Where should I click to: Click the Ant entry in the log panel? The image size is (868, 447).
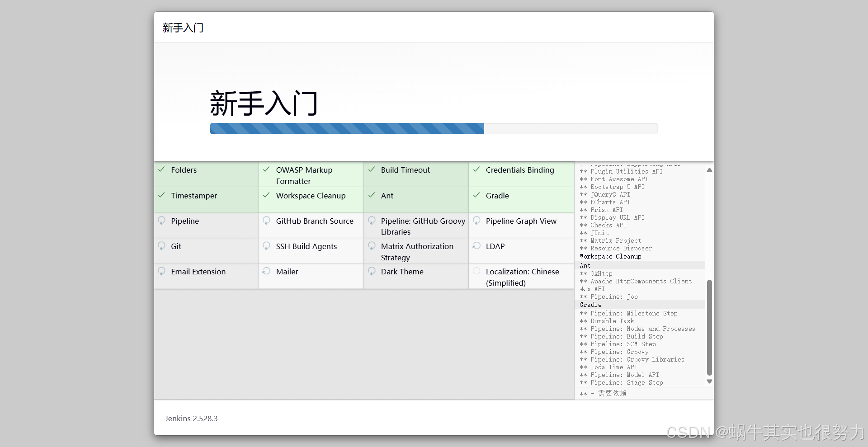(585, 265)
